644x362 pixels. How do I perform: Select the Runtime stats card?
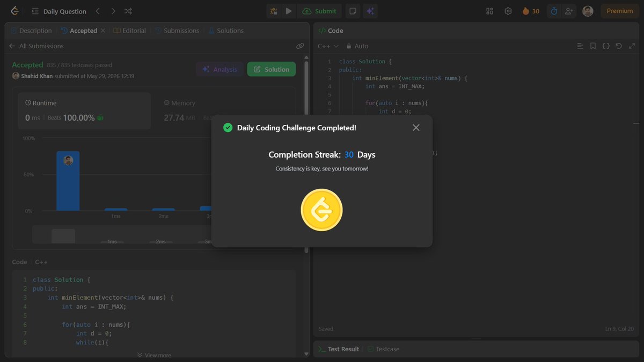(x=84, y=110)
